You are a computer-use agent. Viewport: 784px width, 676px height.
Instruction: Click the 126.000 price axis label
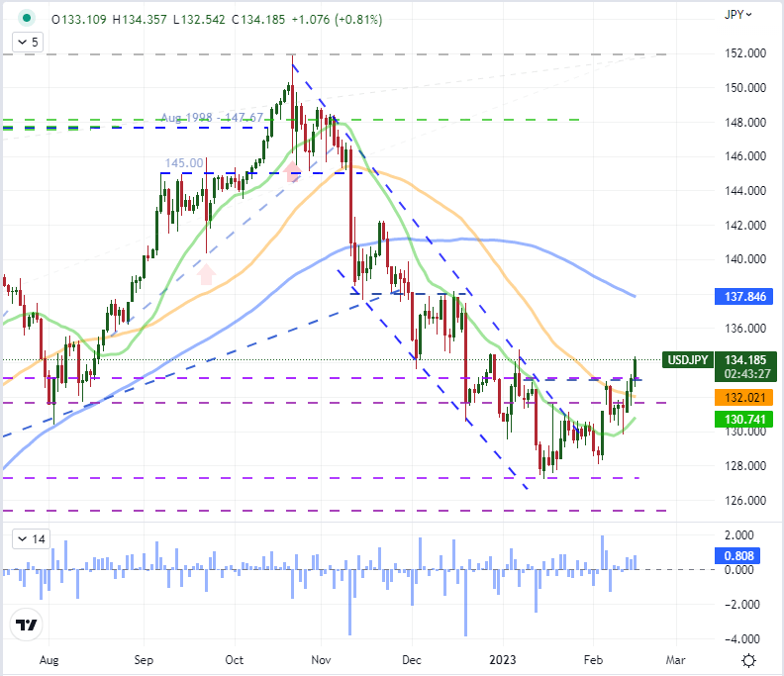745,501
